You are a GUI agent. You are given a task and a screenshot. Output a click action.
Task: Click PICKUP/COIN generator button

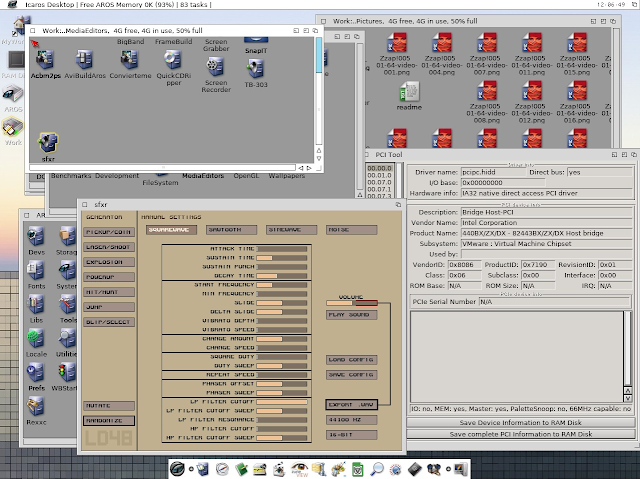[x=109, y=232]
